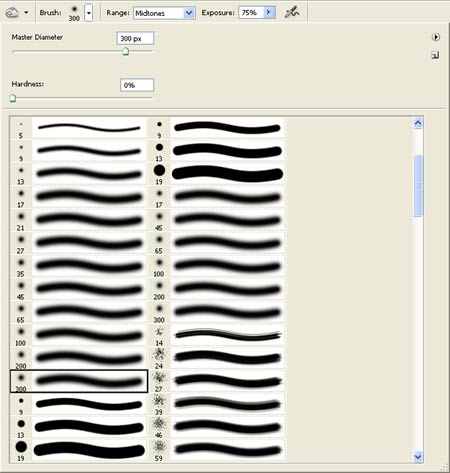Select the soft round 27 brush preset
The width and height of the screenshot is (450, 473).
coord(79,243)
